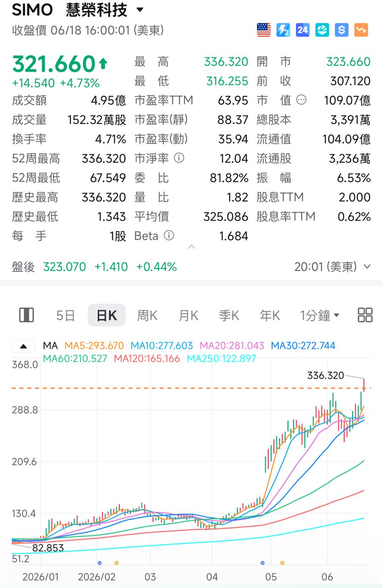Tap the 82.853 low price label on chart
Image resolution: width=382 pixels, height=588 pixels.
[x=48, y=548]
